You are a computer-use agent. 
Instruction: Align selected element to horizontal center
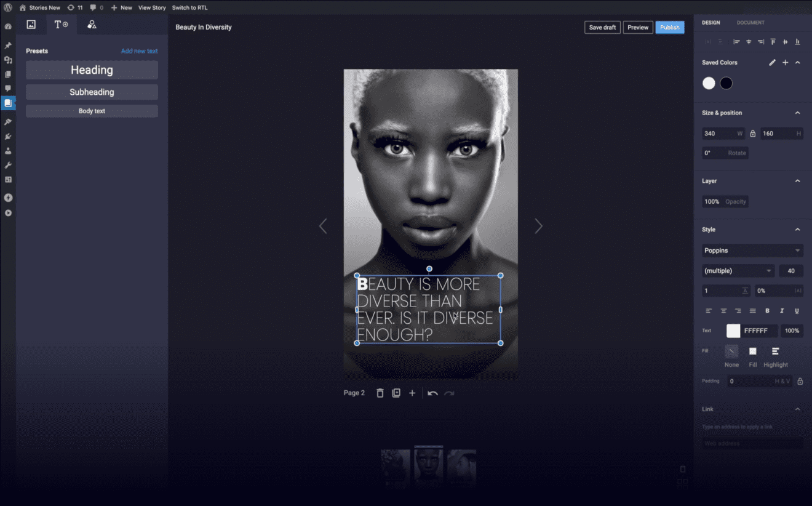tap(749, 42)
